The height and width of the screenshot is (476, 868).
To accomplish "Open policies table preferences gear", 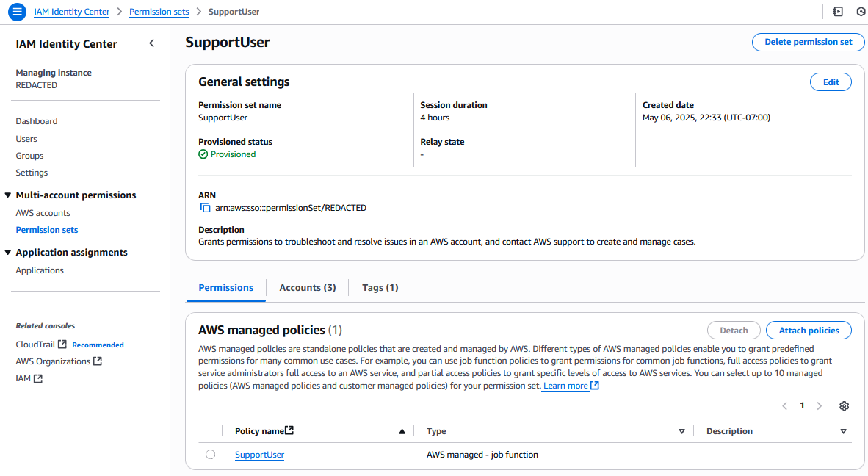I will point(844,405).
